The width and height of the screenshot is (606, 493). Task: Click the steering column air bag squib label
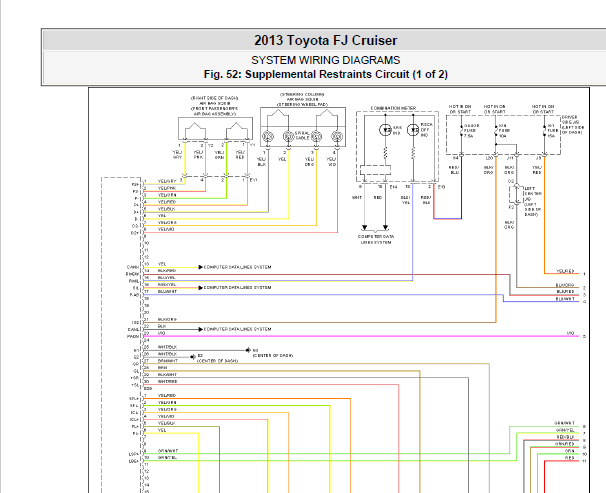[302, 99]
